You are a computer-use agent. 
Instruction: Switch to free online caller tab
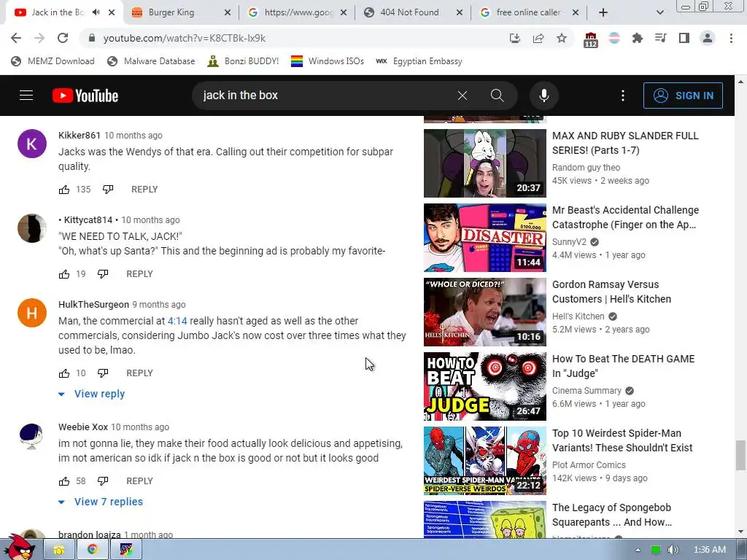pyautogui.click(x=528, y=12)
